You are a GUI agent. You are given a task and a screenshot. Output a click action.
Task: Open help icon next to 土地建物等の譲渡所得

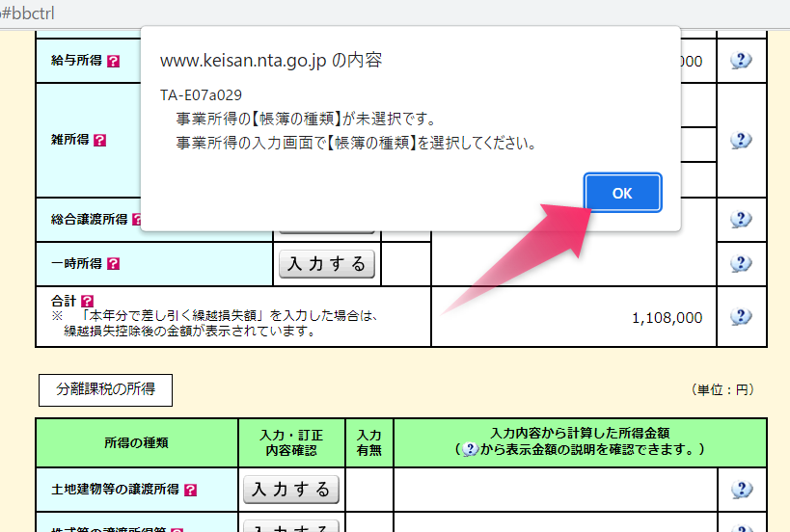tap(190, 490)
